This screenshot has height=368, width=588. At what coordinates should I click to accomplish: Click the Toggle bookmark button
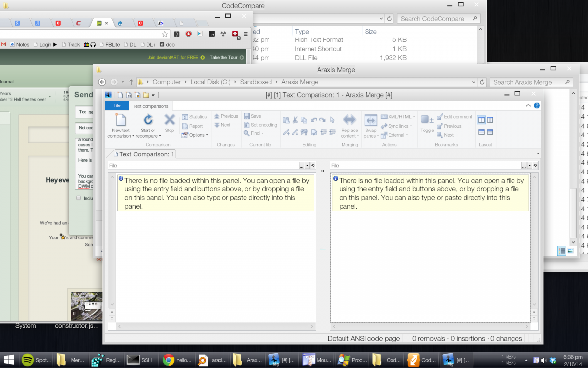click(427, 124)
